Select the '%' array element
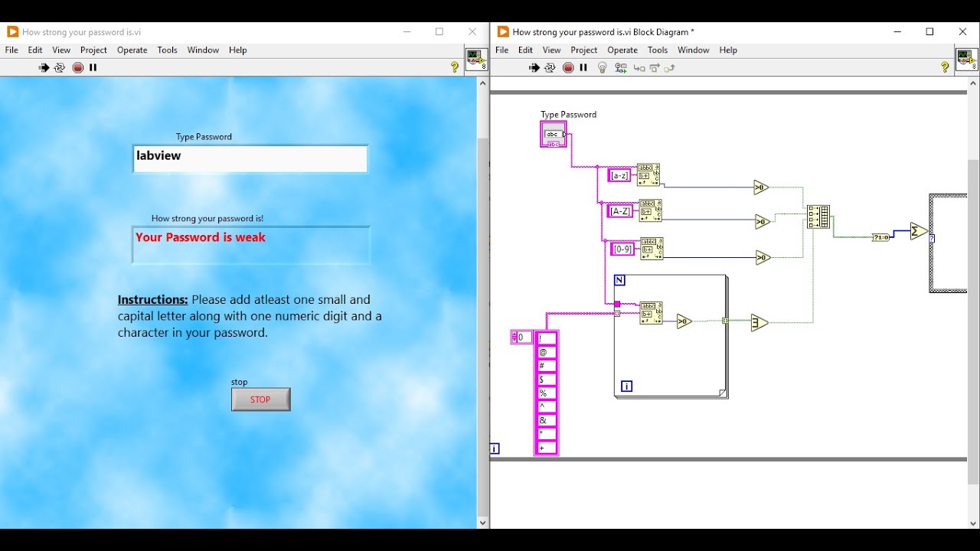Viewport: 980px width, 551px height. pyautogui.click(x=547, y=393)
